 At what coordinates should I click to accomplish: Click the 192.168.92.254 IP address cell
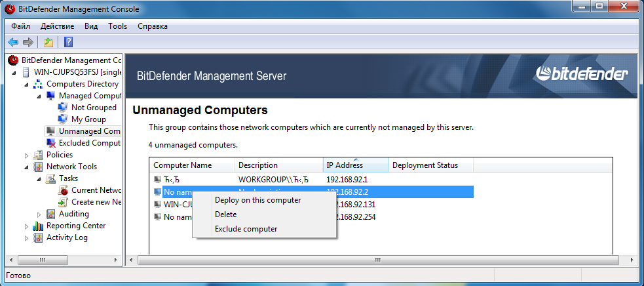click(x=351, y=216)
